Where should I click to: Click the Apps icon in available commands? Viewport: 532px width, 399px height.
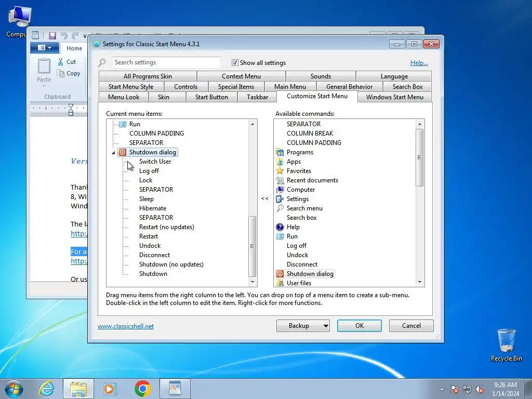[280, 162]
